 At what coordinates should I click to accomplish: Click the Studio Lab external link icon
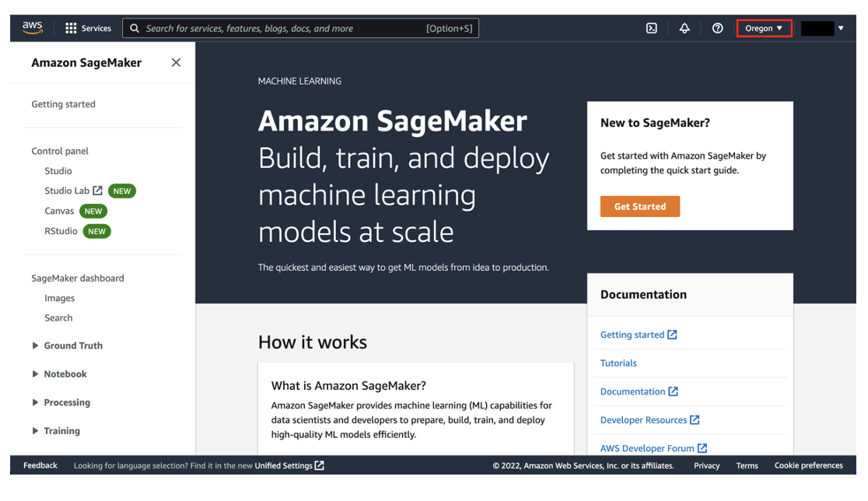point(98,191)
